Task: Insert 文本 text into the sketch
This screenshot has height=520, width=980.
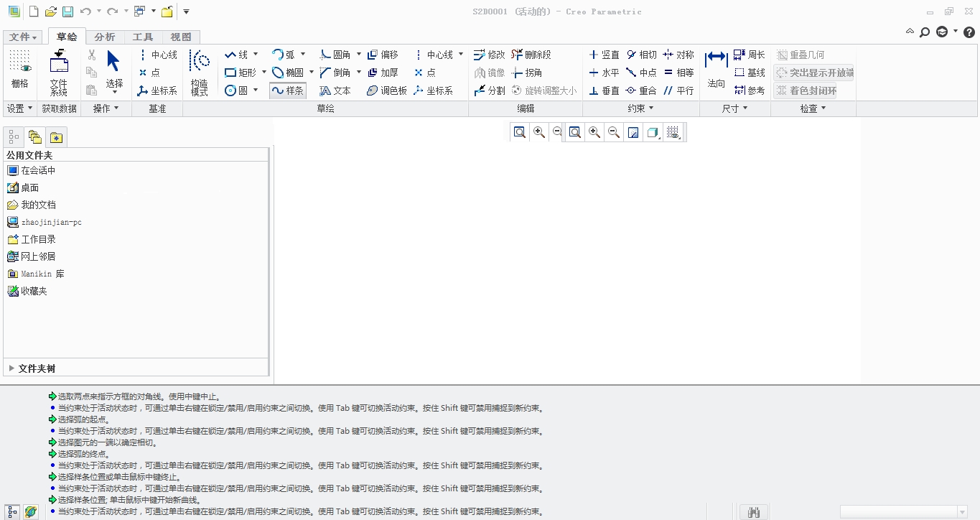Action: tap(335, 90)
